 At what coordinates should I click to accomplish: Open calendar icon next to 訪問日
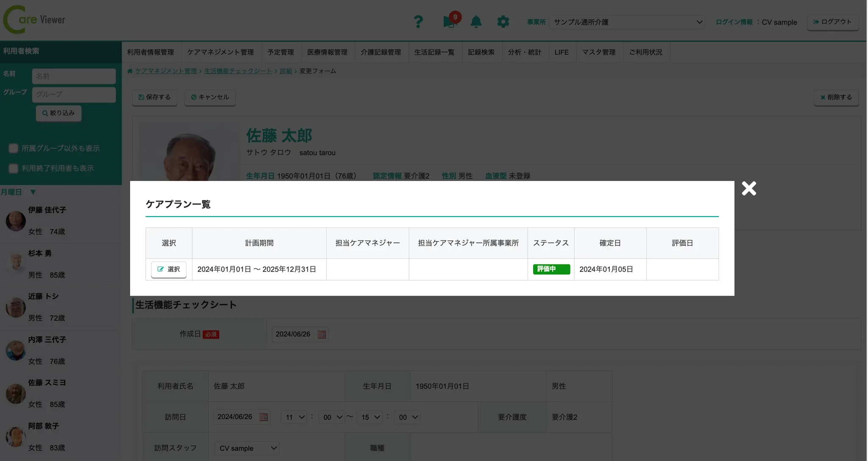tap(263, 417)
